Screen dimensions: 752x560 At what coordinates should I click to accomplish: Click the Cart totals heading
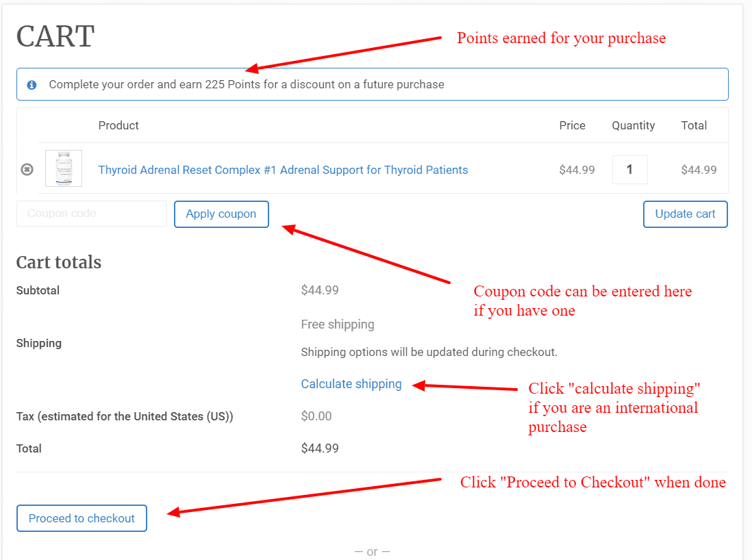point(59,262)
